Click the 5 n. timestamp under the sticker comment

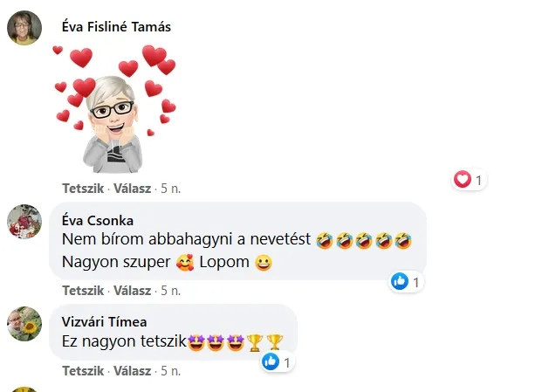pyautogui.click(x=171, y=188)
